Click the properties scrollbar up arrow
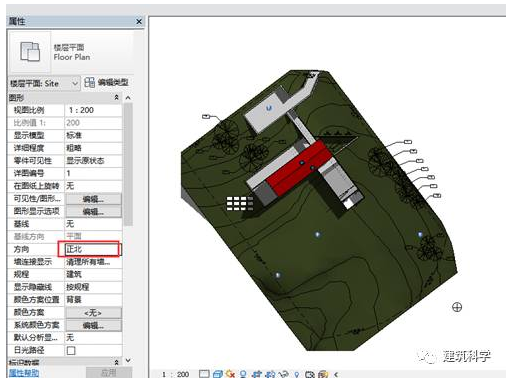 pyautogui.click(x=128, y=98)
